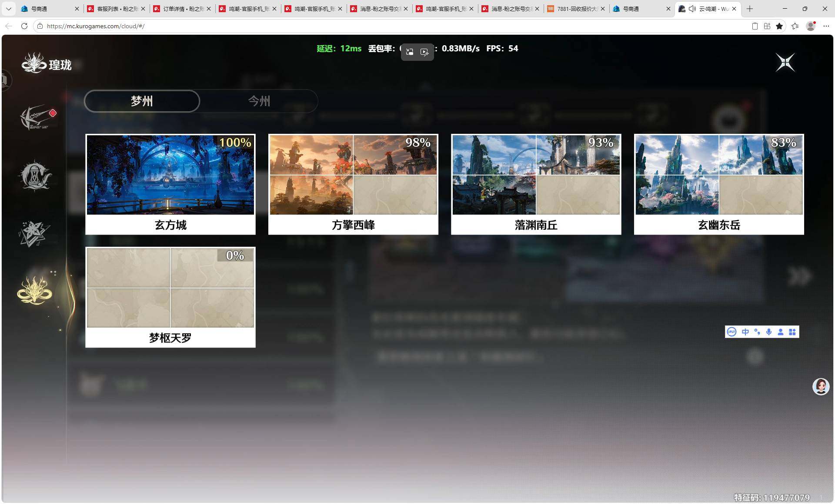This screenshot has width=835, height=504.
Task: Switch to the 梦州 region tab
Action: pos(142,101)
